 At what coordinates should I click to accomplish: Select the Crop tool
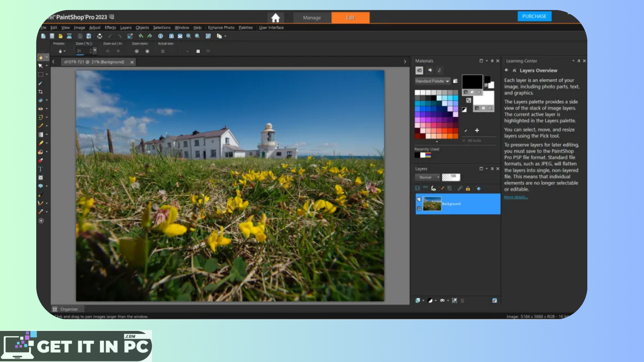point(41,92)
